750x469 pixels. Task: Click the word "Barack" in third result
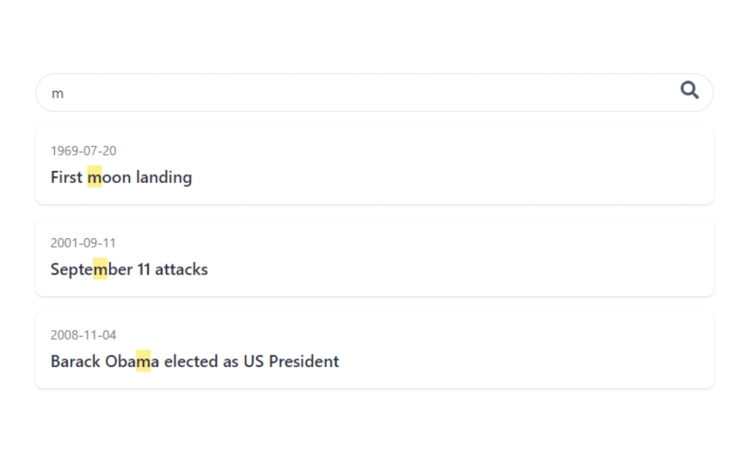[76, 361]
